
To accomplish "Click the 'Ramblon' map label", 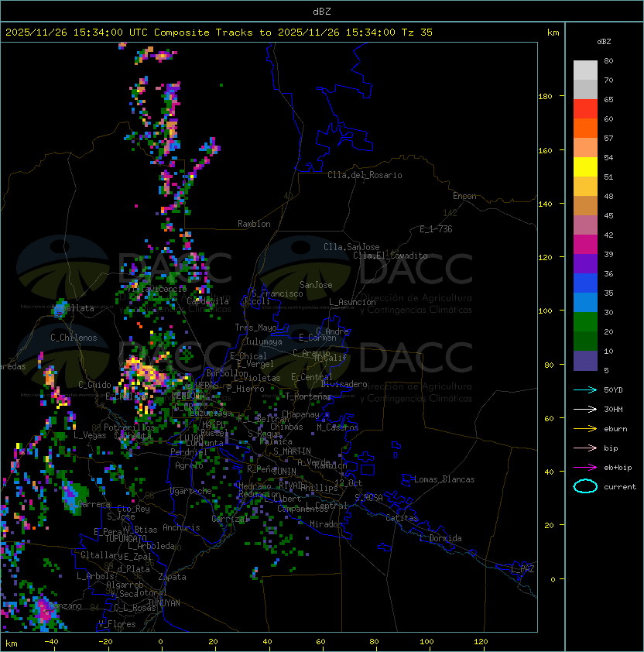I will (x=254, y=224).
